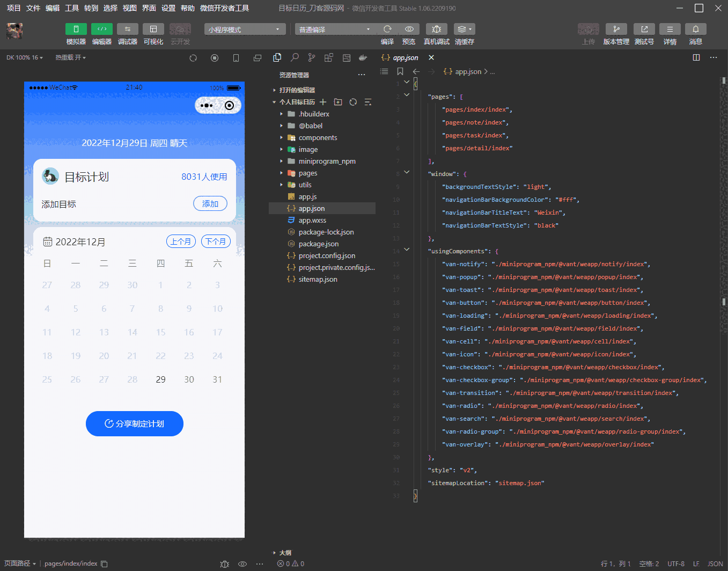
Task: Open the 普通编译 compile mode dropdown
Action: [x=335, y=30]
